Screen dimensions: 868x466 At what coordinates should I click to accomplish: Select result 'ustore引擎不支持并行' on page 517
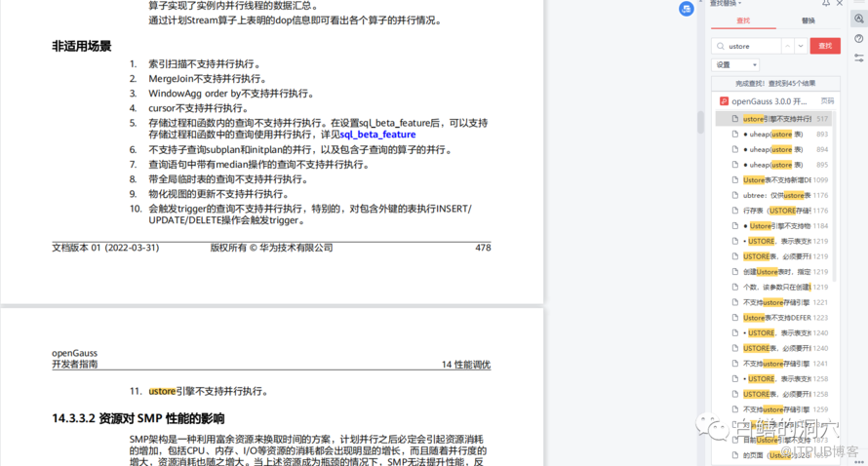773,118
